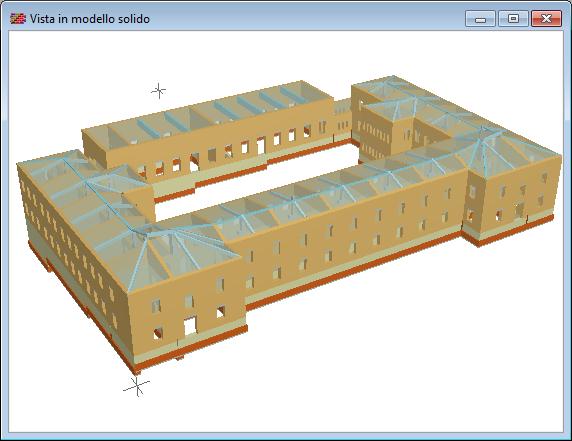Click the upper crosshair marker above the building
Image resolution: width=572 pixels, height=441 pixels.
pos(158,90)
